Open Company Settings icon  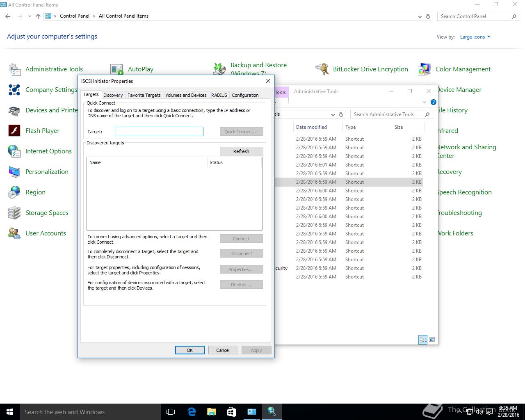[x=15, y=90]
